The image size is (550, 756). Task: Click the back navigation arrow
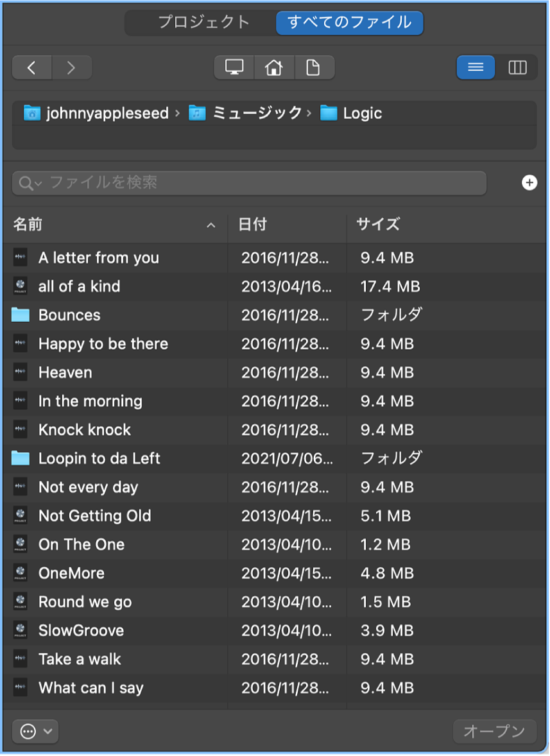pyautogui.click(x=31, y=67)
